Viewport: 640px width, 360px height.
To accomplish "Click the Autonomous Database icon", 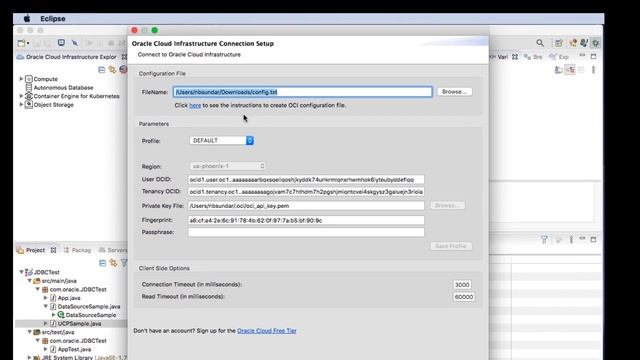I will click(x=29, y=87).
